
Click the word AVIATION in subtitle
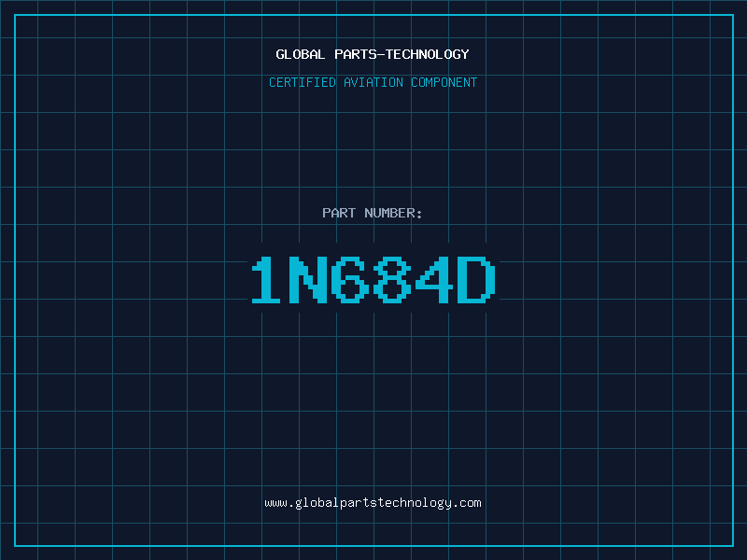373,82
